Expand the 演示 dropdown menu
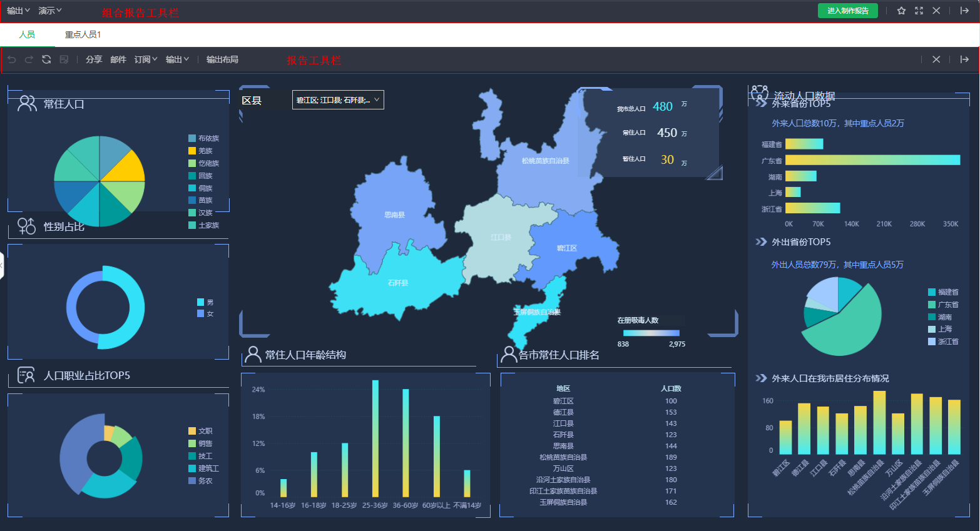This screenshot has height=531, width=980. tap(50, 11)
